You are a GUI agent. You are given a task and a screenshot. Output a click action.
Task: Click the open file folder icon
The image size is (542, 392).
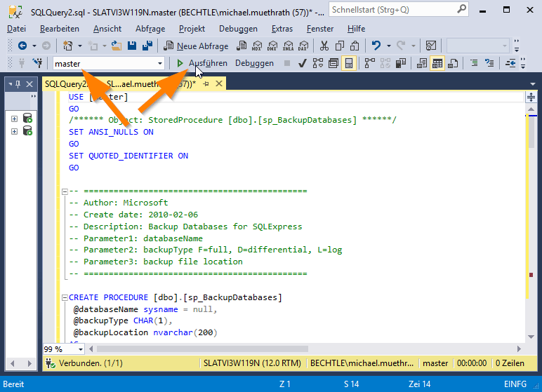click(117, 46)
